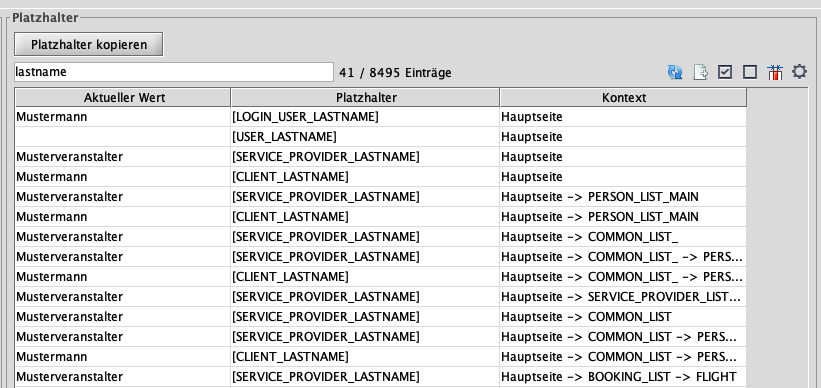Select [CLIENT_LASTNAME] in the fourth table row
This screenshot has height=388, width=821.
pos(290,176)
